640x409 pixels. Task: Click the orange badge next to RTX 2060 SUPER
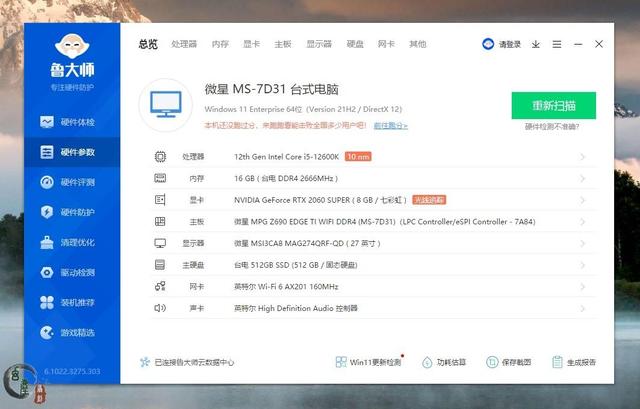429,200
